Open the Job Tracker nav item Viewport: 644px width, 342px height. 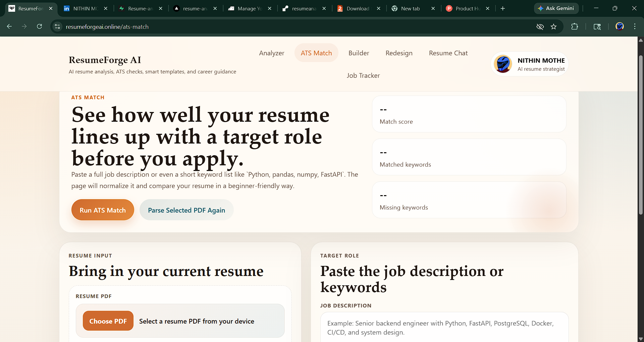tap(363, 75)
